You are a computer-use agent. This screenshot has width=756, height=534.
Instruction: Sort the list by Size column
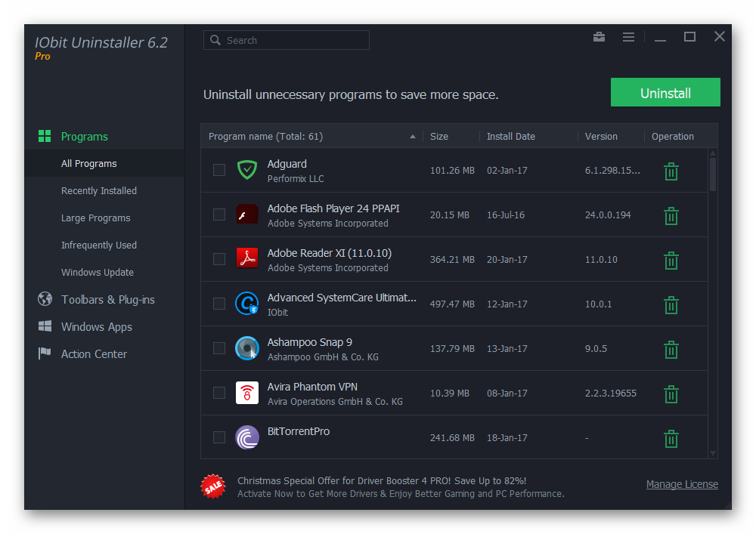438,136
